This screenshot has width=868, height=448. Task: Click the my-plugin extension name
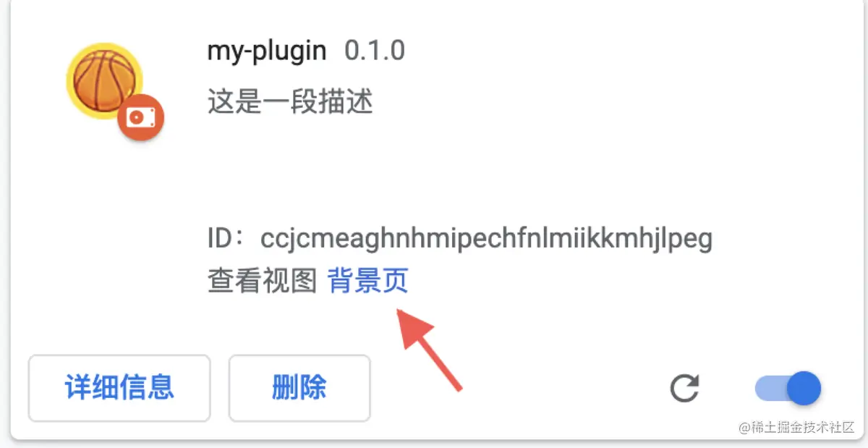(267, 52)
